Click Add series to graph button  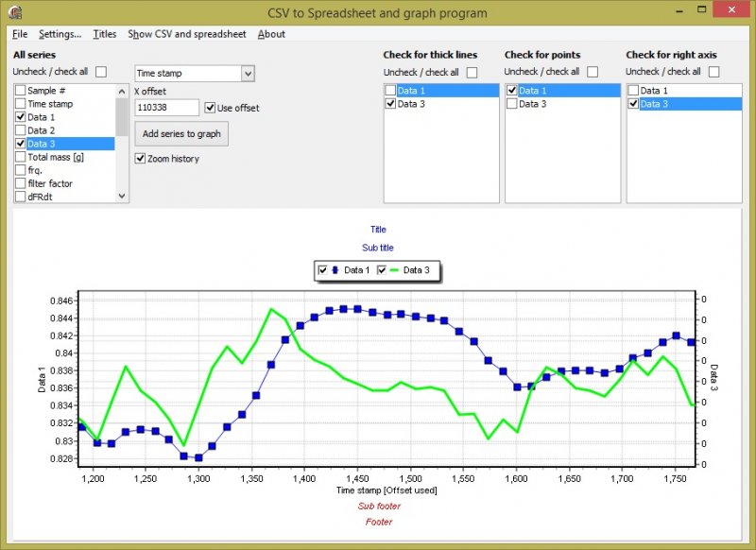point(181,134)
